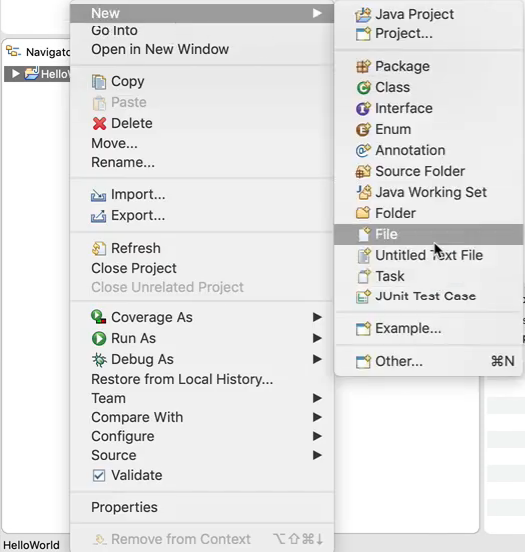Toggle the Validate checkbox
Screen dimensions: 525x552
coord(99,475)
